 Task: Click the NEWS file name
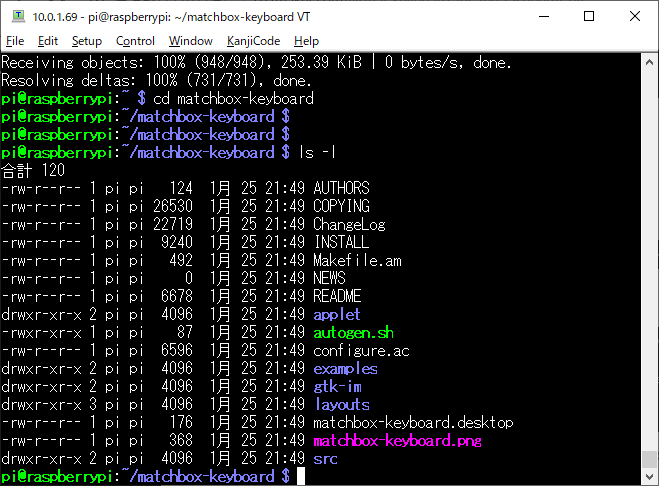pyautogui.click(x=329, y=278)
